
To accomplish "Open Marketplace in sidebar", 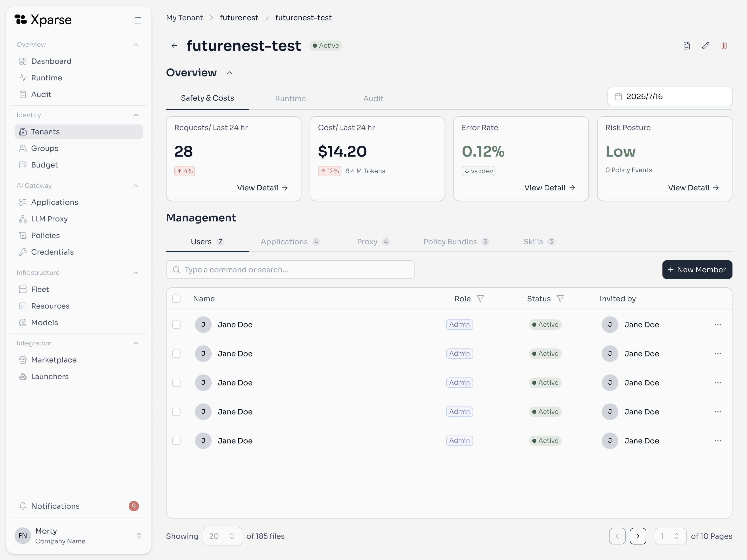I will tap(79, 360).
